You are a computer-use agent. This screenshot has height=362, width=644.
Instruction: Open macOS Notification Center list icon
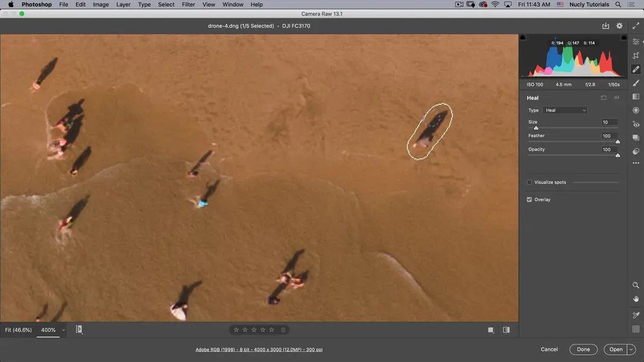(x=631, y=4)
